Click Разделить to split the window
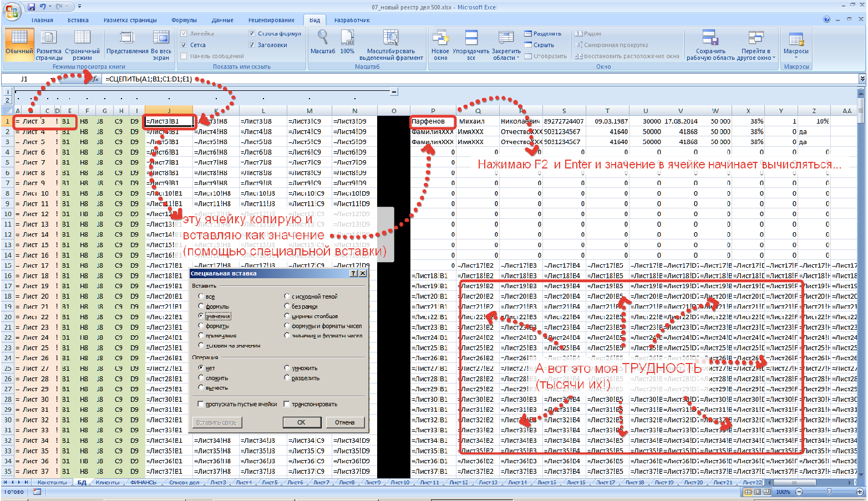 [543, 34]
